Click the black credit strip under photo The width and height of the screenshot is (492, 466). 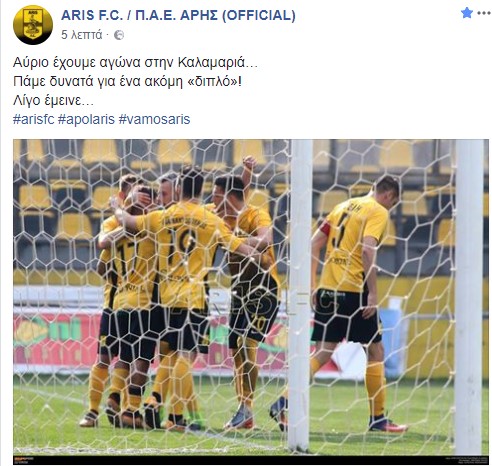pyautogui.click(x=251, y=460)
